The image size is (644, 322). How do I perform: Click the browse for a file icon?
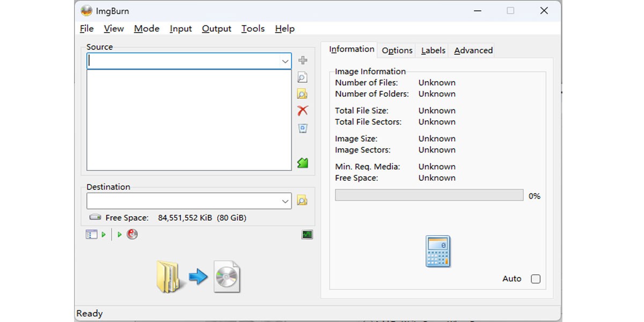click(303, 78)
